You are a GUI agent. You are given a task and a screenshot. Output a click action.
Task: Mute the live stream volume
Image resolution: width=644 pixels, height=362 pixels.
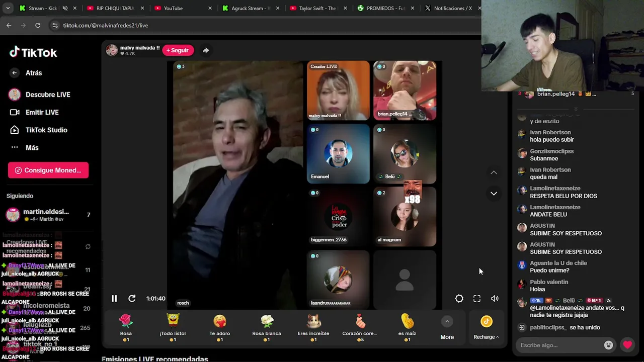click(495, 299)
